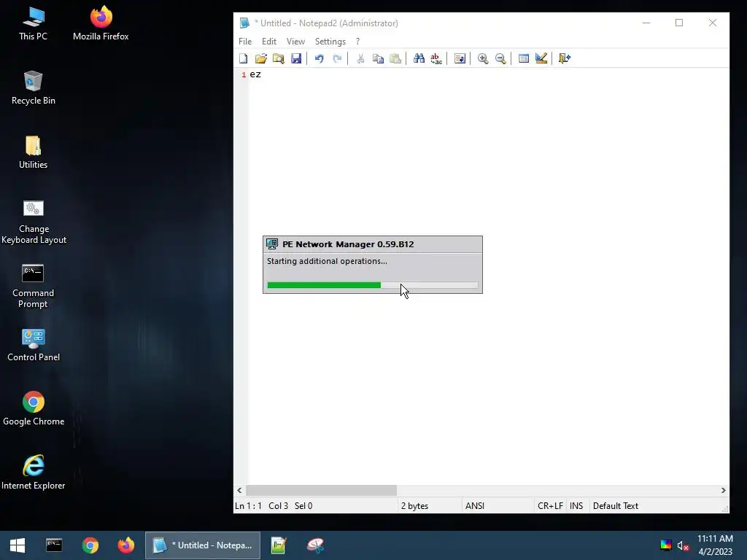The image size is (747, 560).
Task: Open the View menu
Action: click(295, 42)
